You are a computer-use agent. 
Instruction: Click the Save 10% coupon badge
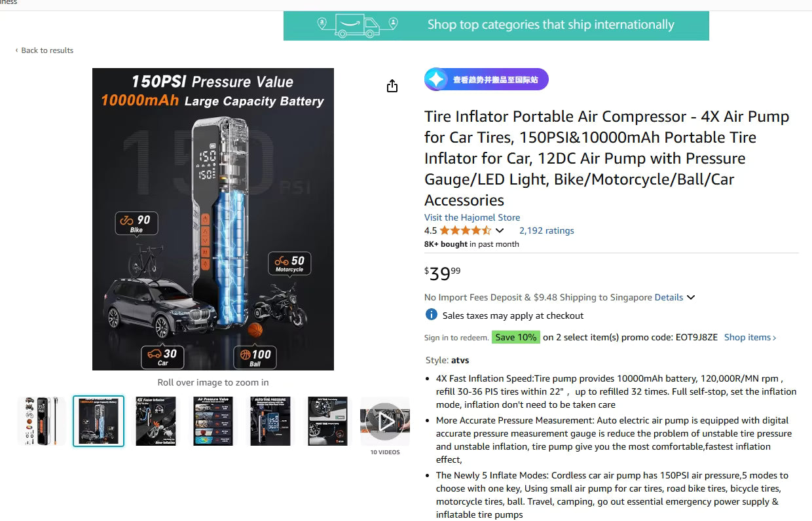pyautogui.click(x=515, y=337)
